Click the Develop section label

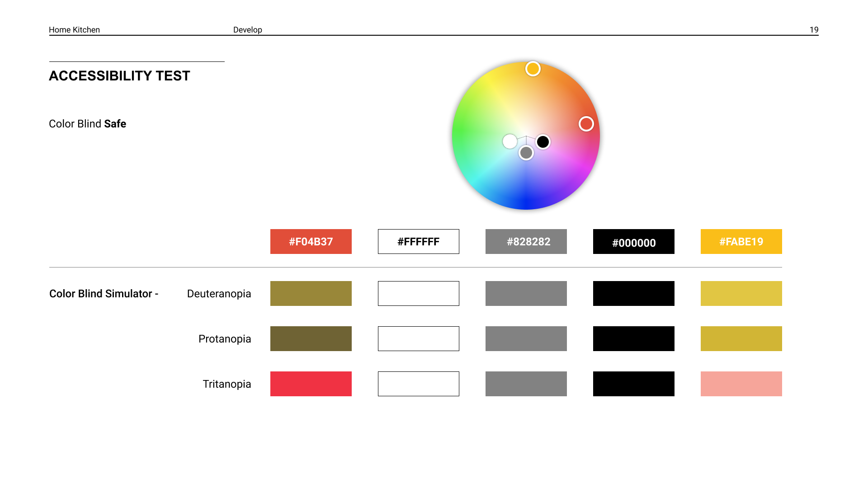pyautogui.click(x=247, y=30)
